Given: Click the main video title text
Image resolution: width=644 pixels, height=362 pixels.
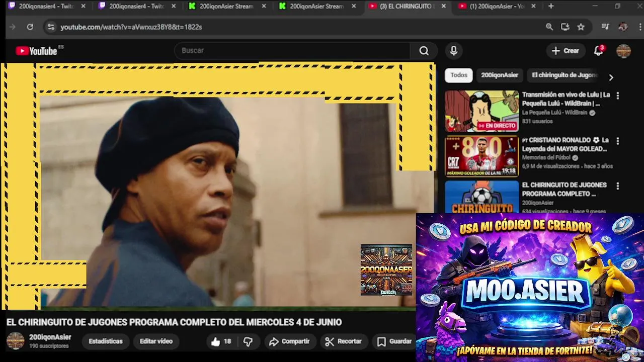Looking at the screenshot, I should (x=174, y=322).
